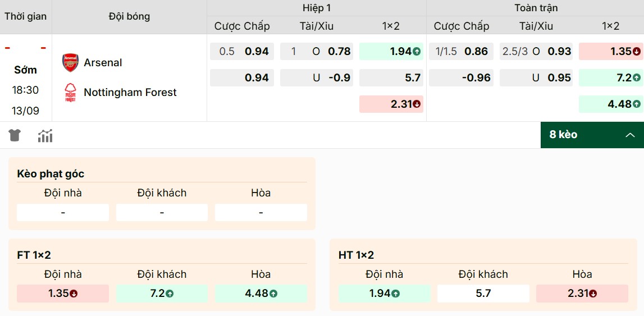Select full-match handicap 1/1.5 odds 0.86
This screenshot has height=316, width=644.
[x=462, y=52]
